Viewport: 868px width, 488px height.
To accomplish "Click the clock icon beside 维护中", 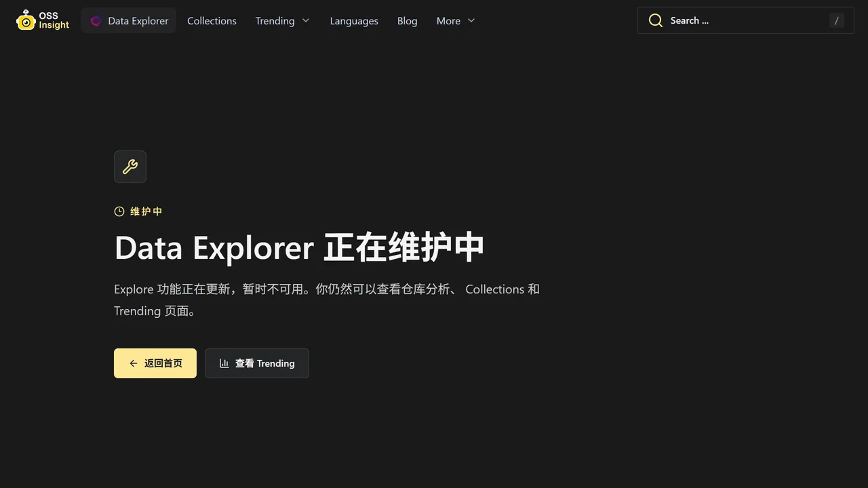I will [119, 211].
